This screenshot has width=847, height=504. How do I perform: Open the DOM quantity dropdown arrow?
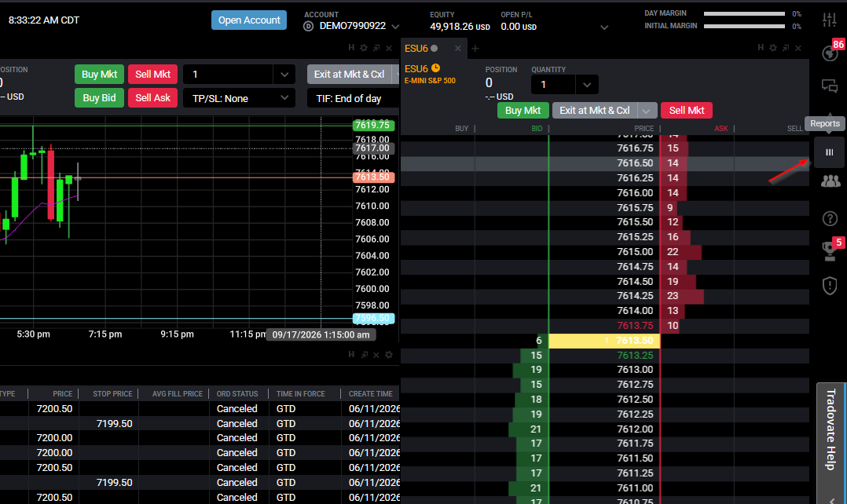[x=587, y=85]
